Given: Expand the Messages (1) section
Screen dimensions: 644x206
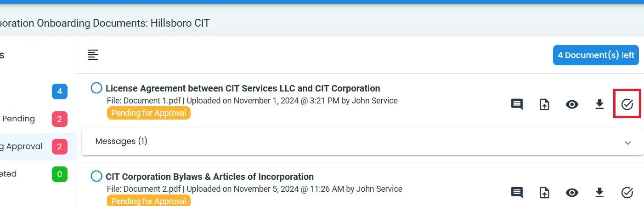Looking at the screenshot, I should pyautogui.click(x=121, y=141).
